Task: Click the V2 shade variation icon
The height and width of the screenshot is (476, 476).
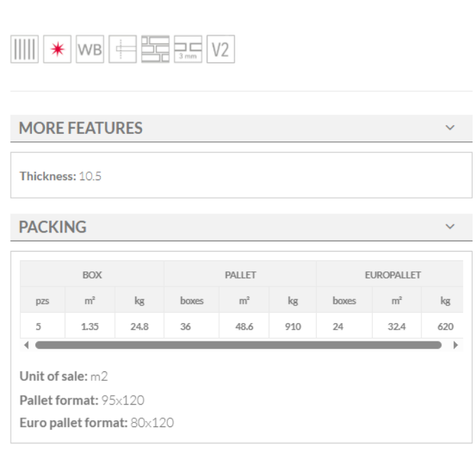Action: [220, 50]
